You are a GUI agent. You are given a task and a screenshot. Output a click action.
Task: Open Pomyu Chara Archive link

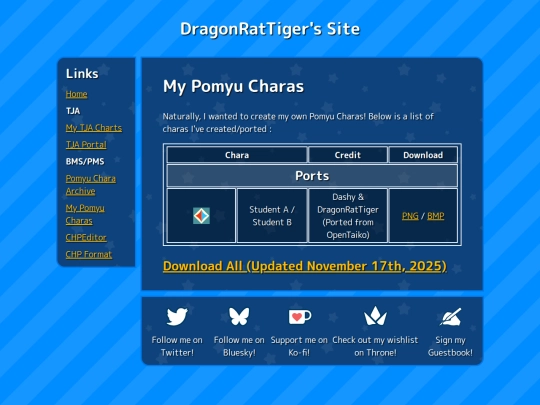(91, 185)
